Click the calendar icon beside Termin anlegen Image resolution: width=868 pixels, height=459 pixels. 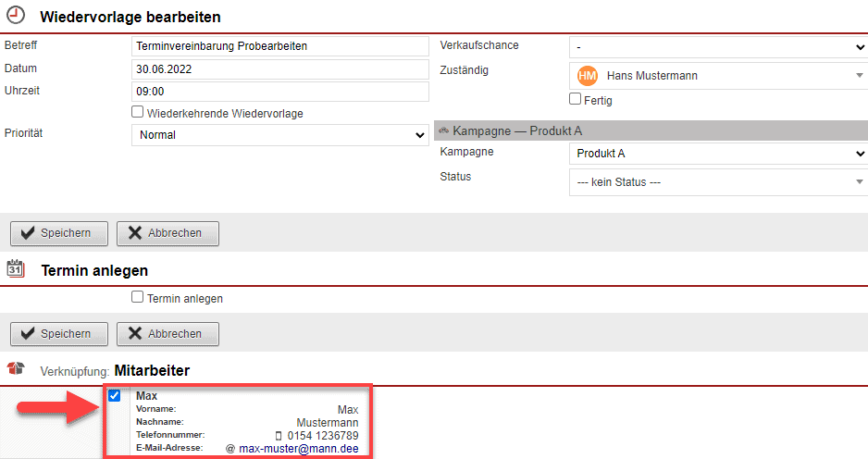(16, 269)
